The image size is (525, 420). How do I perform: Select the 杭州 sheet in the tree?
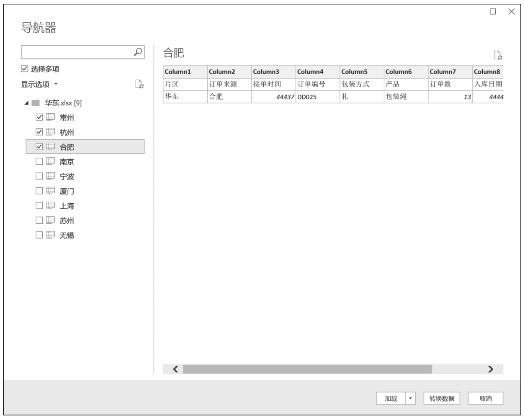pos(67,132)
